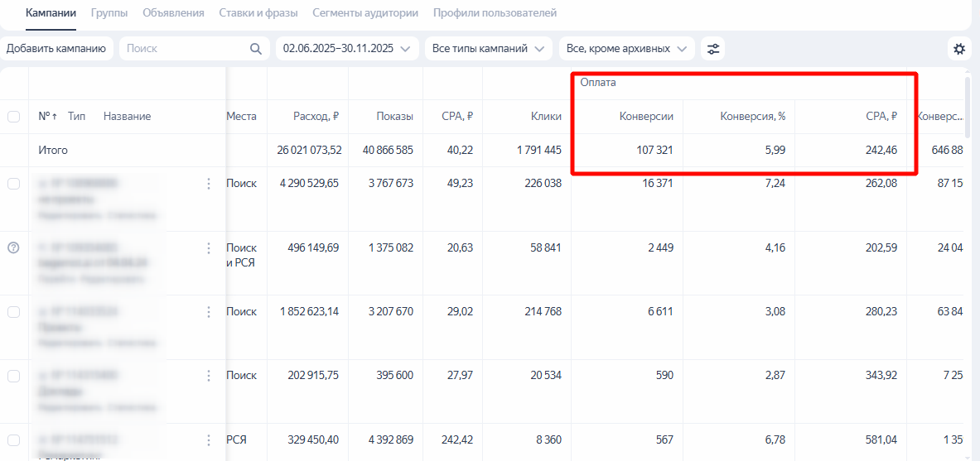980x461 pixels.
Task: Go to the Ставки и фразы tab
Action: (258, 13)
